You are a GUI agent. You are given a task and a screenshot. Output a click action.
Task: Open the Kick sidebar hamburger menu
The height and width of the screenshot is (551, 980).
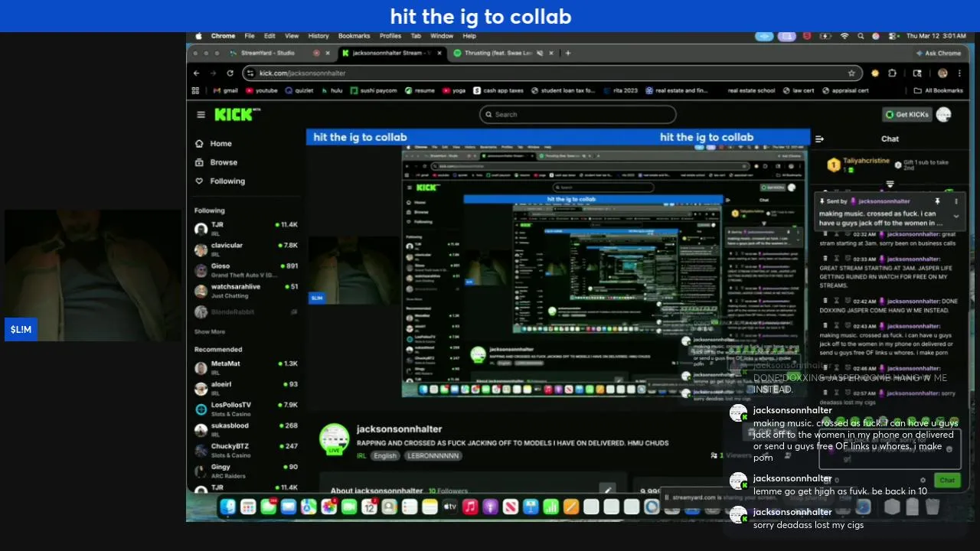tap(201, 115)
